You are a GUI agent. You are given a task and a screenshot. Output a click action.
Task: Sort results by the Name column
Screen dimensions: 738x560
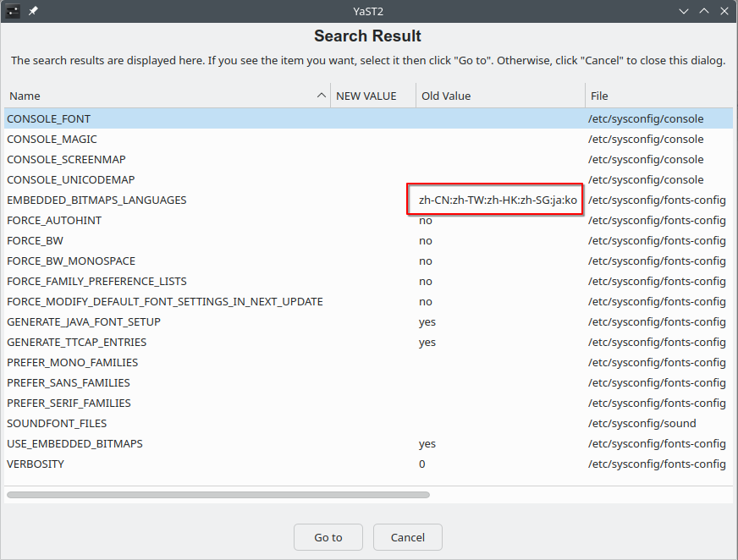pyautogui.click(x=167, y=96)
